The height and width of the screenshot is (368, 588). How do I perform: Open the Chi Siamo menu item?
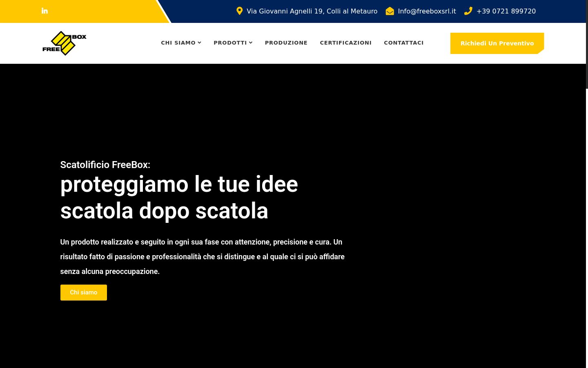pos(178,43)
